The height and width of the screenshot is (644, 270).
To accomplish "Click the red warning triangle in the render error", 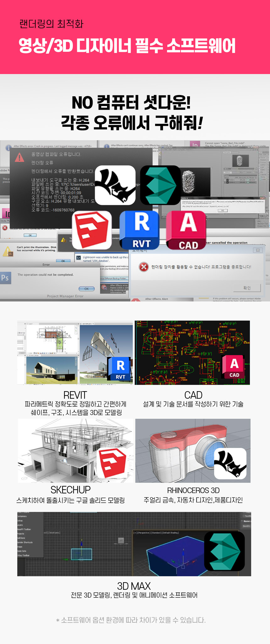I will 19,157.
